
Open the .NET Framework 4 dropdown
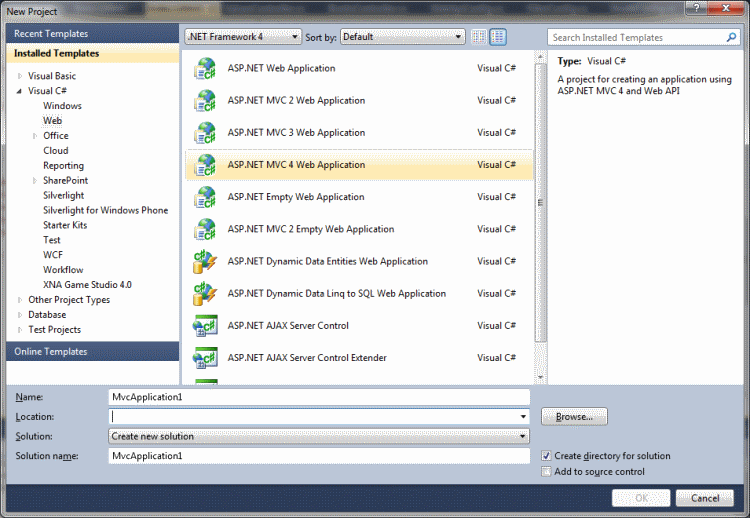pyautogui.click(x=243, y=37)
